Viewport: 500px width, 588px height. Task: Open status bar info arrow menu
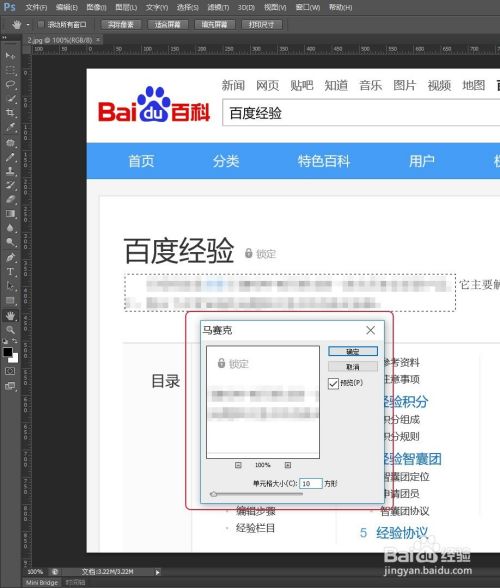(158, 572)
